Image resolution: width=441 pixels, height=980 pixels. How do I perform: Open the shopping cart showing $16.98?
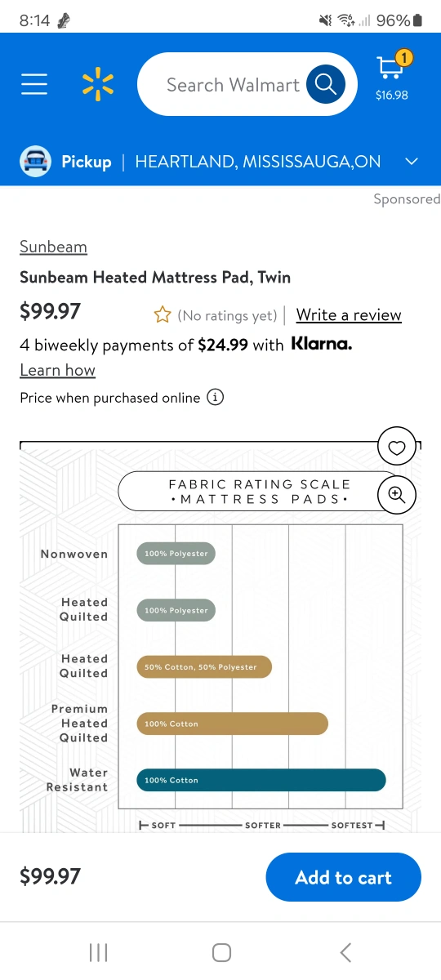[x=392, y=76]
